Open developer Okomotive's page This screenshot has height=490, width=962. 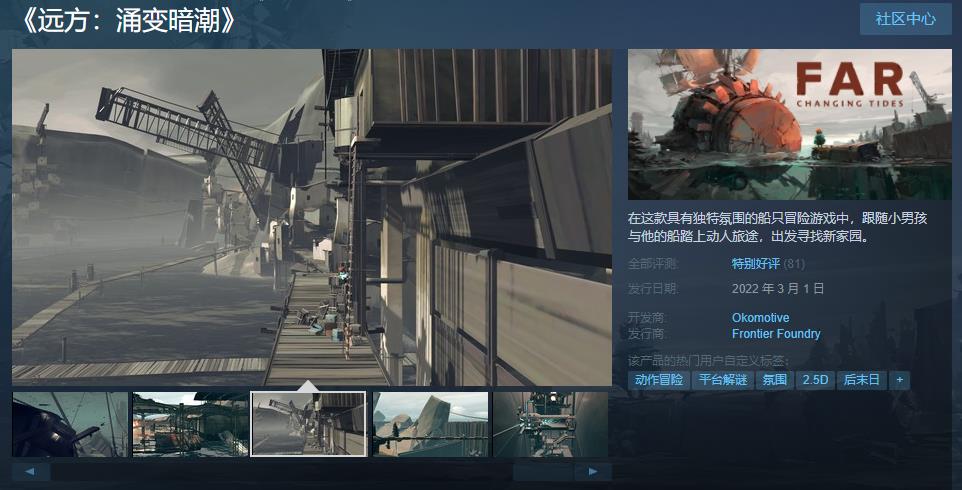[760, 318]
